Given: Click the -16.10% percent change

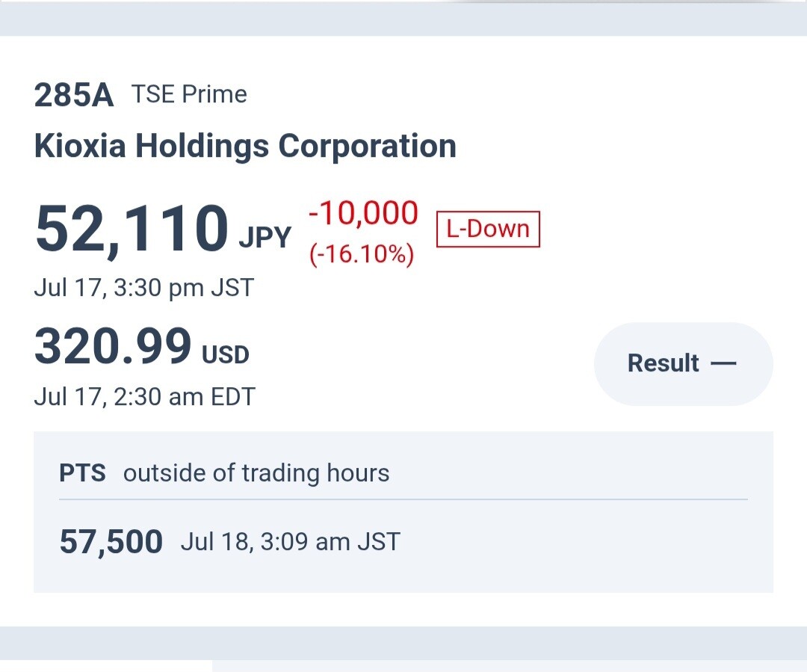Looking at the screenshot, I should [x=362, y=254].
